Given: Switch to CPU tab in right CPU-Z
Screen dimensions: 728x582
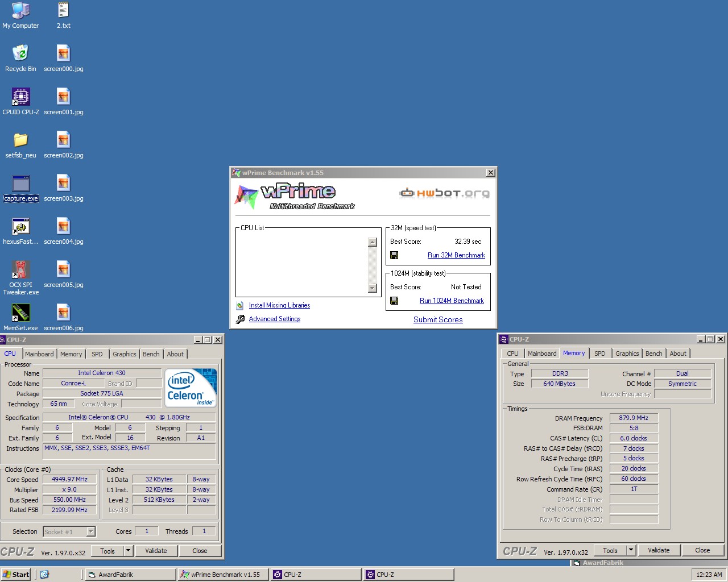Looking at the screenshot, I should [512, 353].
